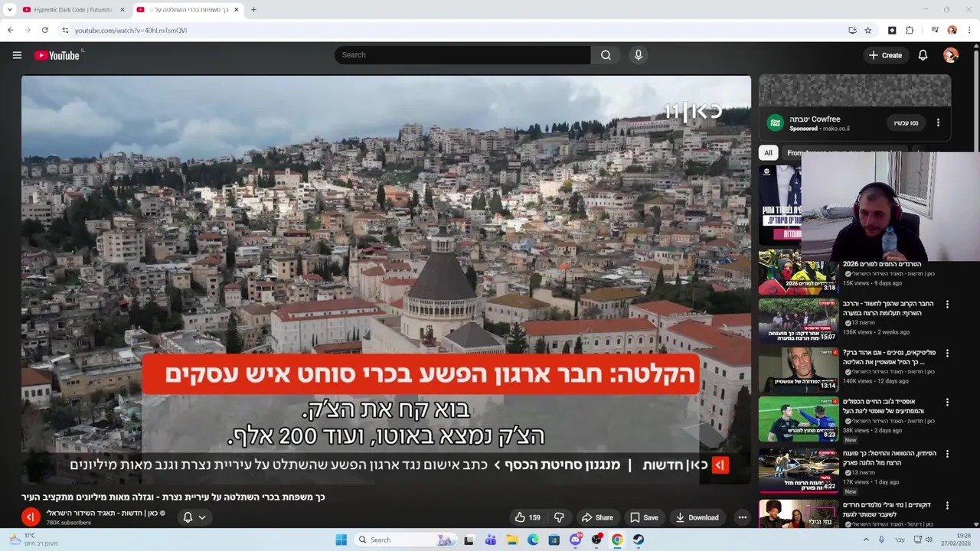Viewport: 980px width, 551px height.
Task: Open the 17K views 4:22 video thumbnail
Action: click(798, 469)
